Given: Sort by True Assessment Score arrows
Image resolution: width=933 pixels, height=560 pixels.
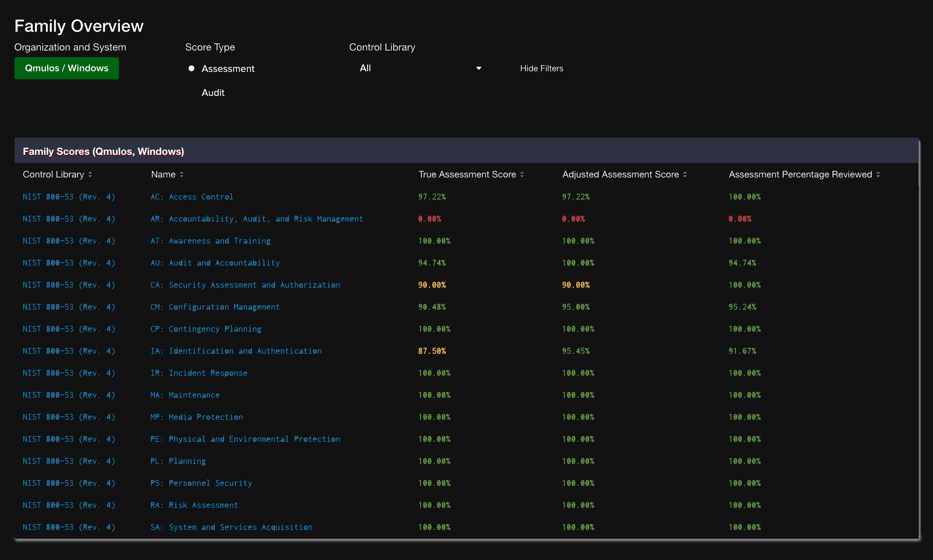Looking at the screenshot, I should pos(522,174).
